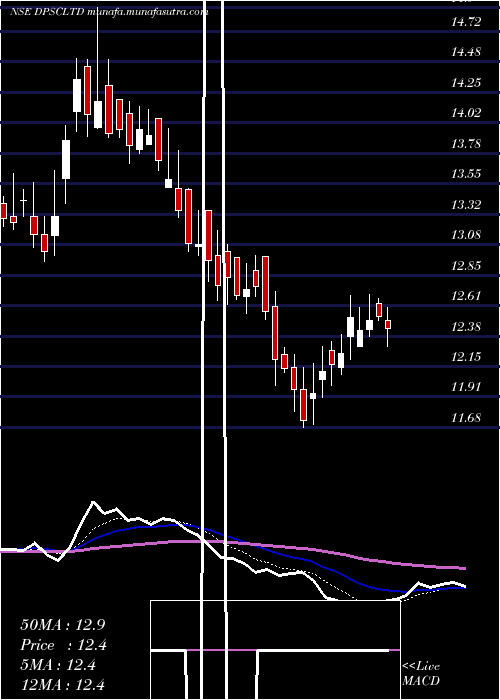Click the 5MA : 12.4 reading
Viewport: 500px width, 700px height.
(58, 665)
